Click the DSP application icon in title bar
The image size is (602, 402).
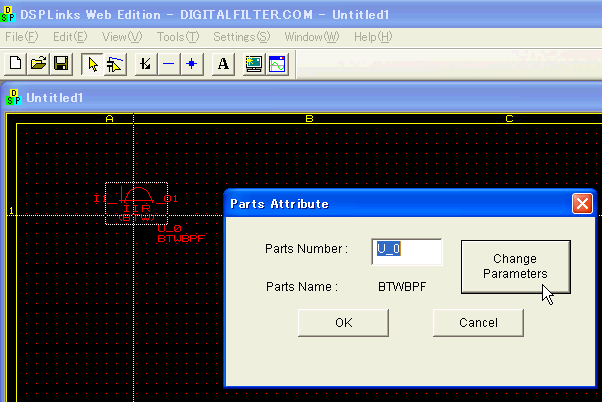(x=8, y=14)
